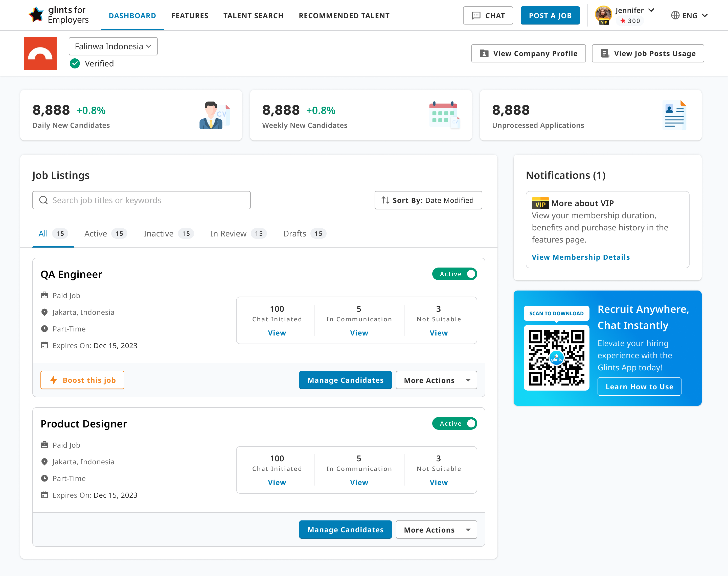Toggle QA Engineer job Active switch
Viewport: 728px width, 576px height.
click(x=454, y=274)
